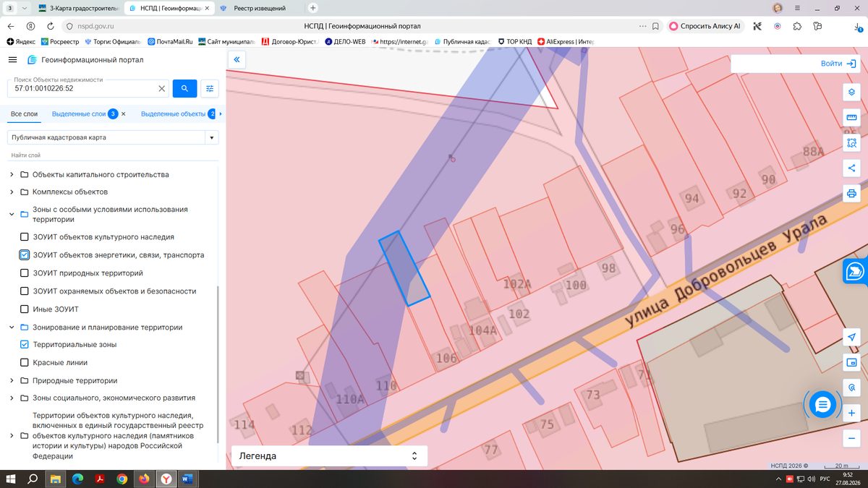Viewport: 868px width, 488px height.
Task: Check the Иные ЗОУИТ layer
Action: point(25,309)
